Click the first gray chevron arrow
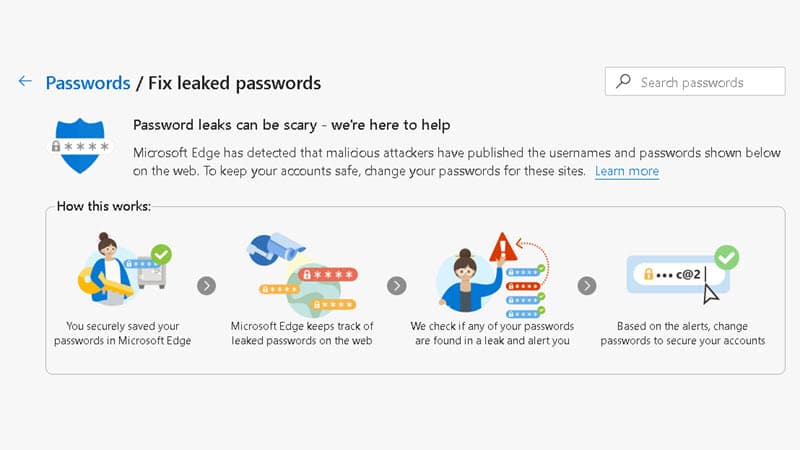 (206, 286)
